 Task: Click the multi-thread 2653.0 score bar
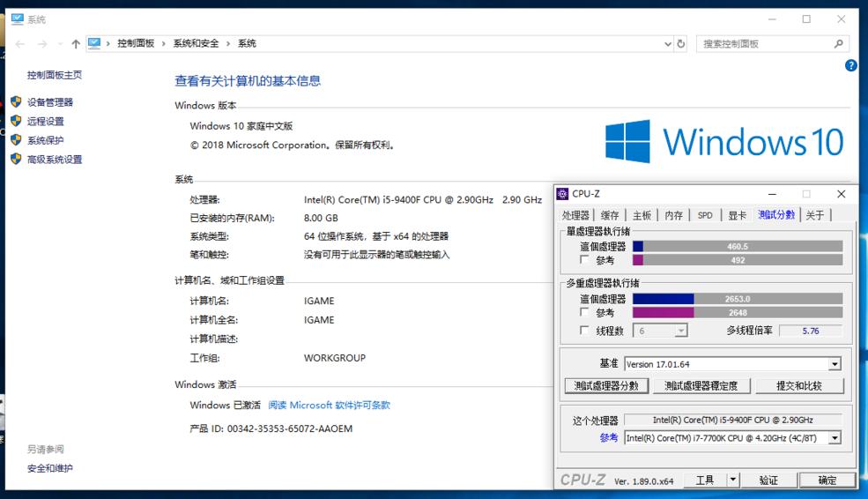point(738,299)
